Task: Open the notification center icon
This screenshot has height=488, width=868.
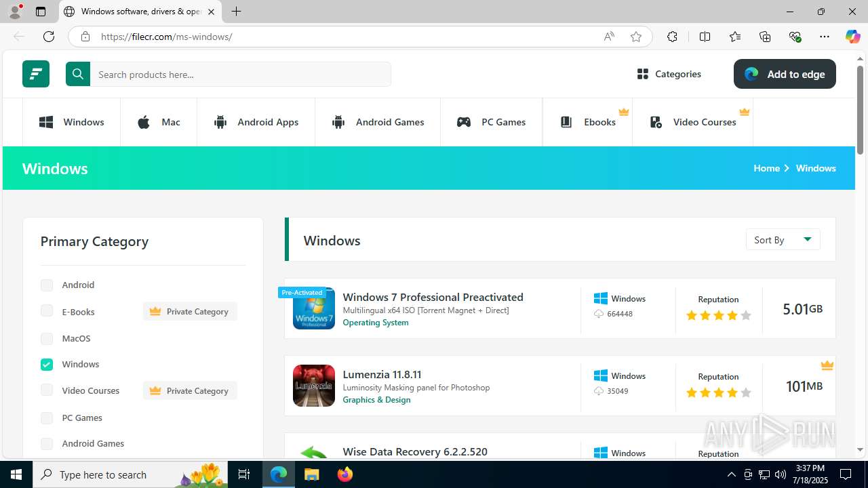Action: [846, 474]
